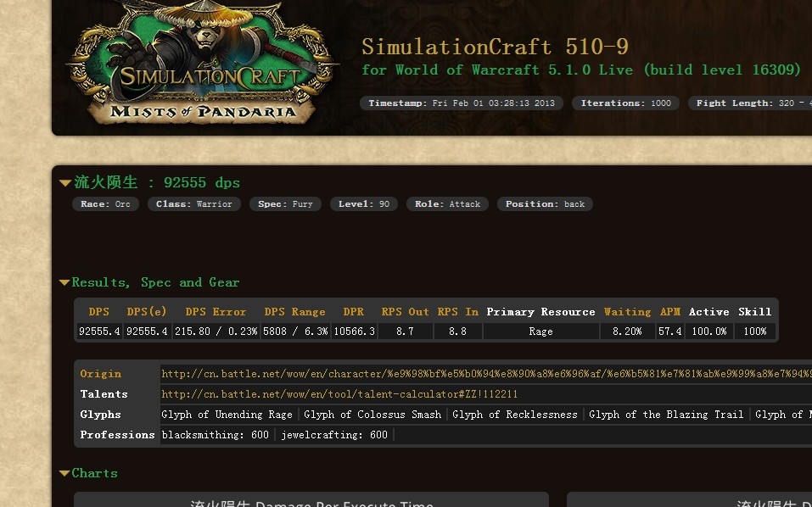The height and width of the screenshot is (507, 812).
Task: Click the blacksmithing: 600 profession entry
Action: (215, 435)
